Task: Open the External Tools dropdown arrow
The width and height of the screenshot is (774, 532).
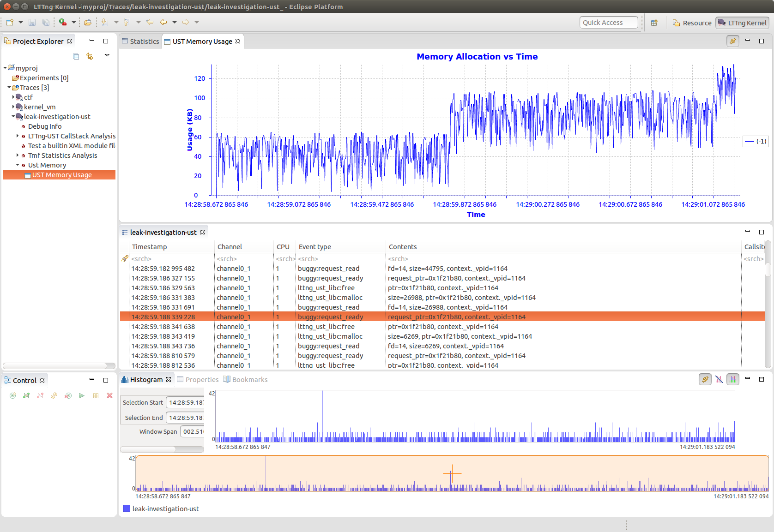Action: (74, 22)
